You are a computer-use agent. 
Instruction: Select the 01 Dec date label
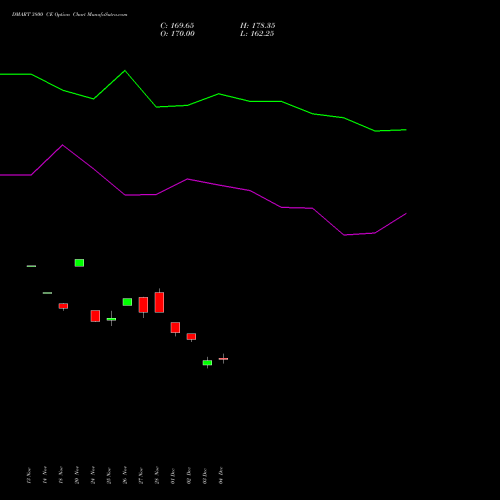click(173, 475)
